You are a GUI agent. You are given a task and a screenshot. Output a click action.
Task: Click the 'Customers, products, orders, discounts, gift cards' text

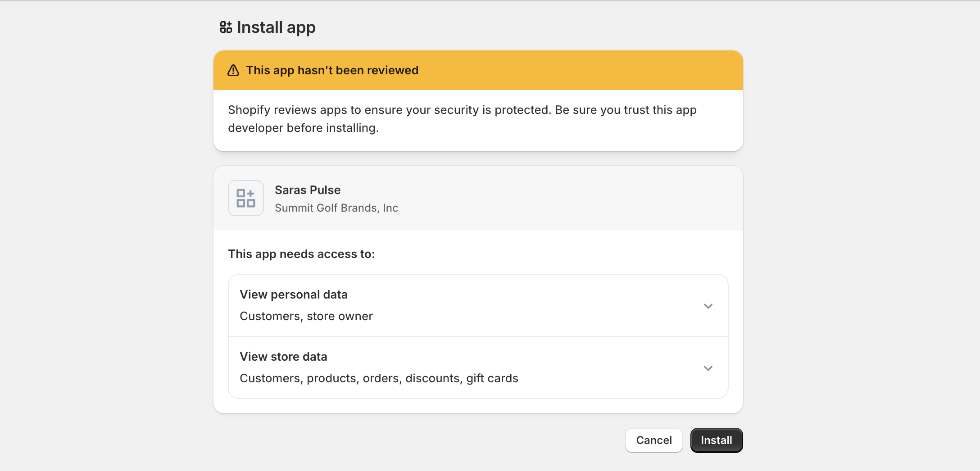(378, 378)
